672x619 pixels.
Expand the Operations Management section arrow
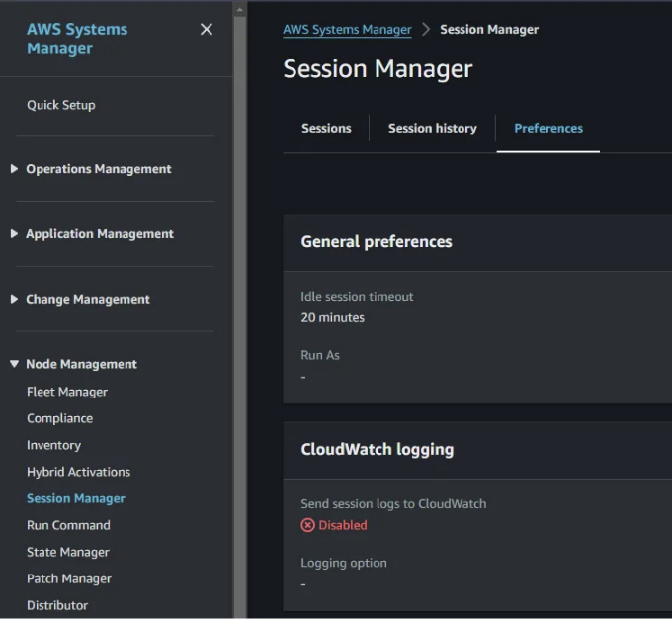pyautogui.click(x=14, y=169)
